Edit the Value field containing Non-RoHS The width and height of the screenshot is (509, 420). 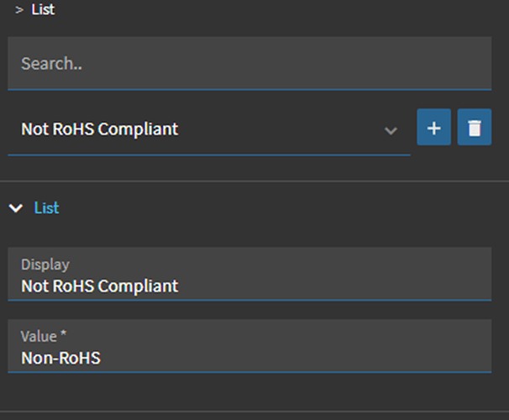click(x=249, y=346)
